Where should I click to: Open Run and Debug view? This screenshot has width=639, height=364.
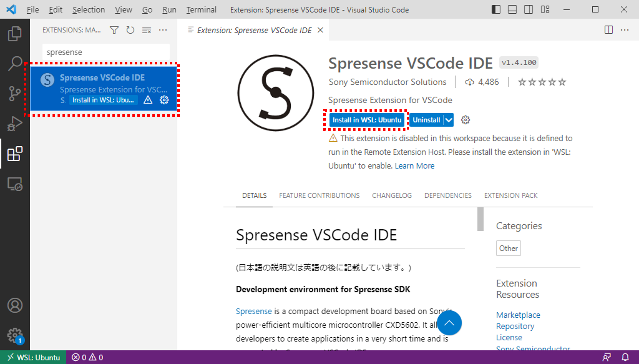[15, 123]
